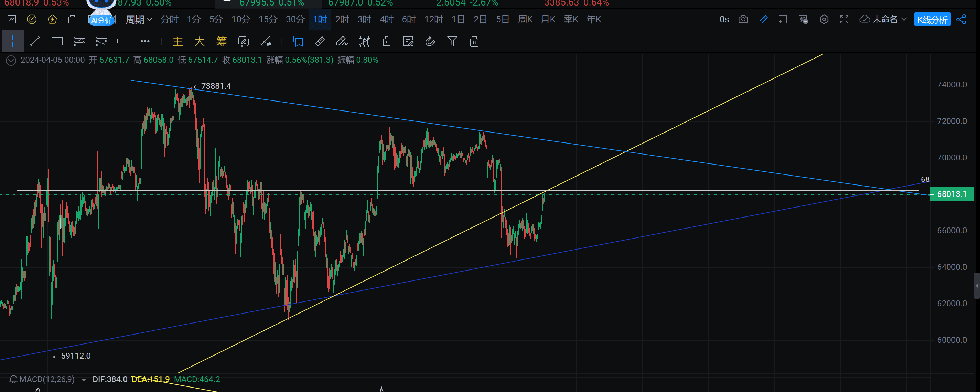Switch to the 4时 timeframe tab
This screenshot has height=392, width=980.
[x=386, y=19]
